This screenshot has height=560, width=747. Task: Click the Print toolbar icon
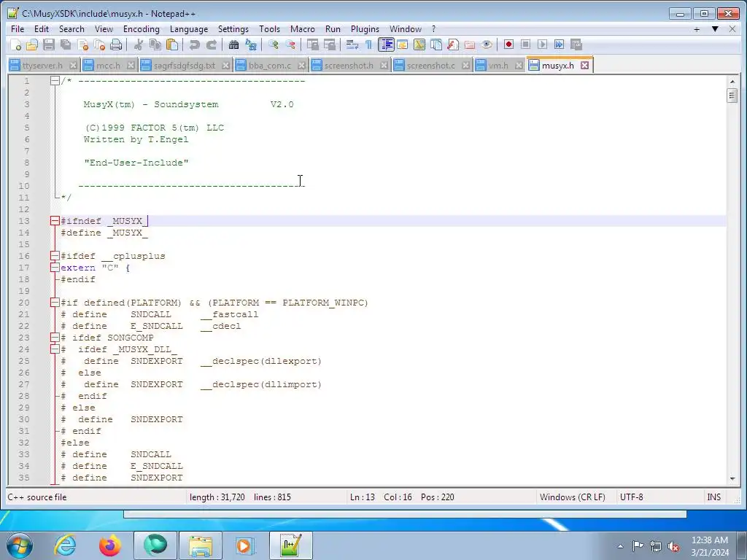(116, 44)
